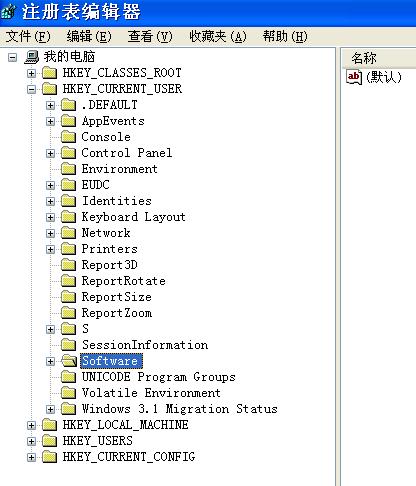The image size is (416, 486).
Task: Expand the HKEY_CURRENT_CONFIG key
Action: coord(31,457)
